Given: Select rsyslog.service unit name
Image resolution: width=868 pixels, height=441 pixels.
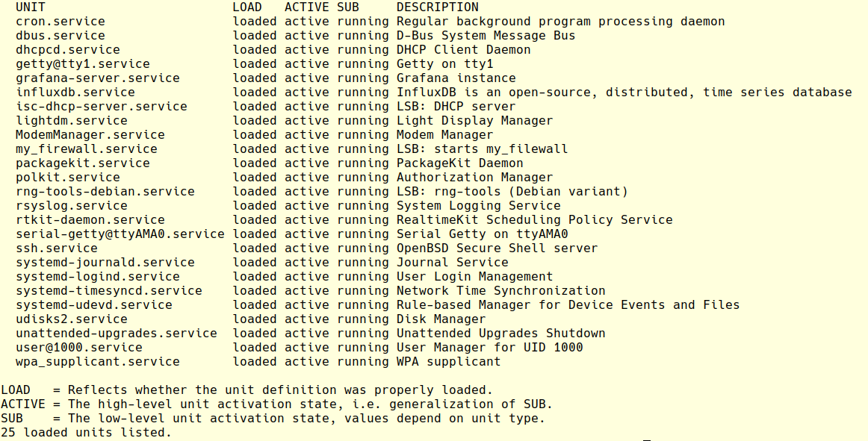Looking at the screenshot, I should pyautogui.click(x=72, y=206).
